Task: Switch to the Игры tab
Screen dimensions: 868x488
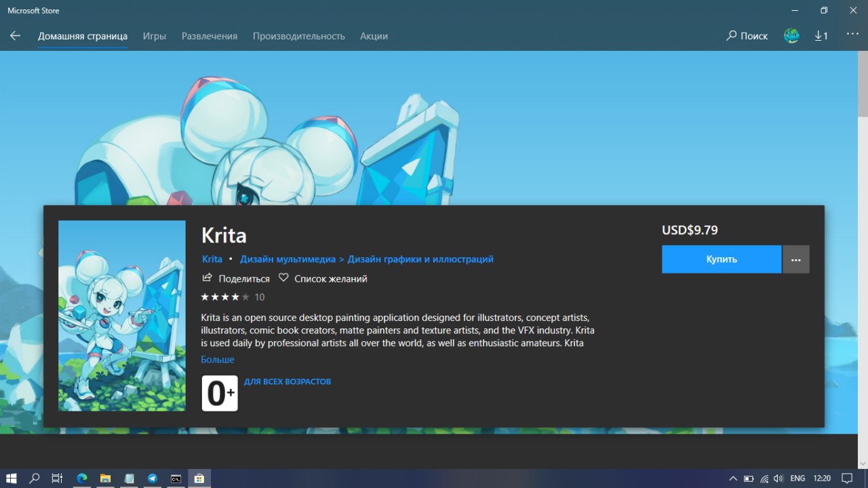Action: (155, 36)
